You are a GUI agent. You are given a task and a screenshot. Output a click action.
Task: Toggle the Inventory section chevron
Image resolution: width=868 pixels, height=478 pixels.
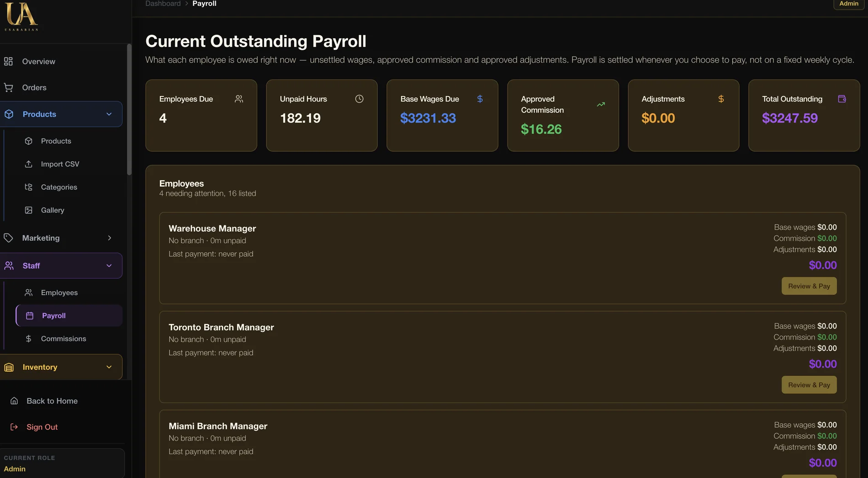[x=109, y=367]
